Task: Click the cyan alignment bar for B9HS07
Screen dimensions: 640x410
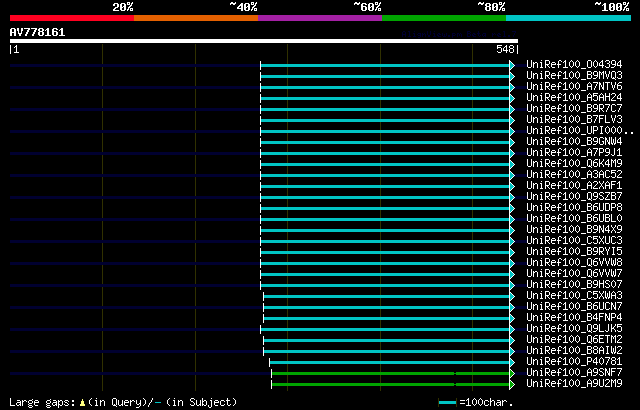Action: [385, 286]
